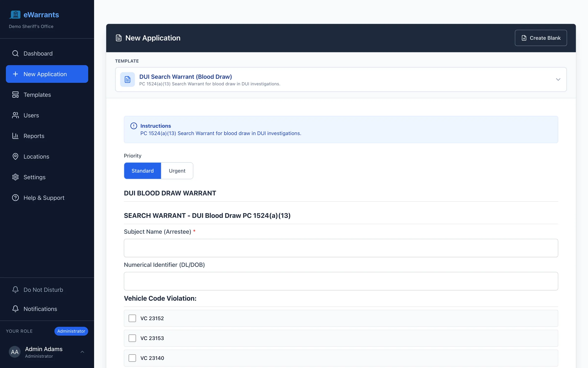
Task: Check the VC 23152 checkbox
Action: (132, 318)
